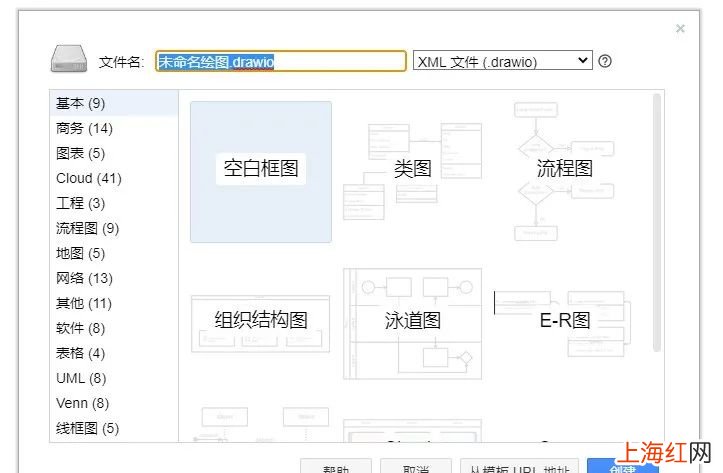Viewport: 723px width, 473px height.
Task: Click the 帮助 help button
Action: pyautogui.click(x=336, y=467)
